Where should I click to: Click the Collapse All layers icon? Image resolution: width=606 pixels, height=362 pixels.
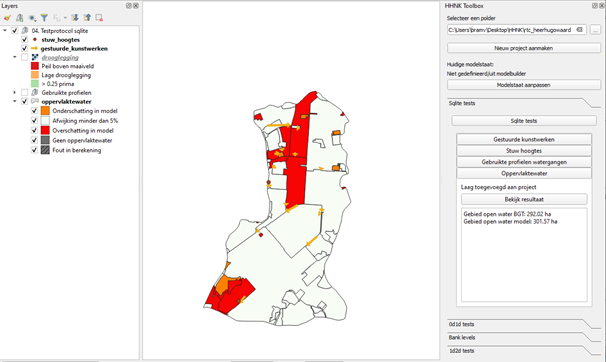tap(87, 18)
